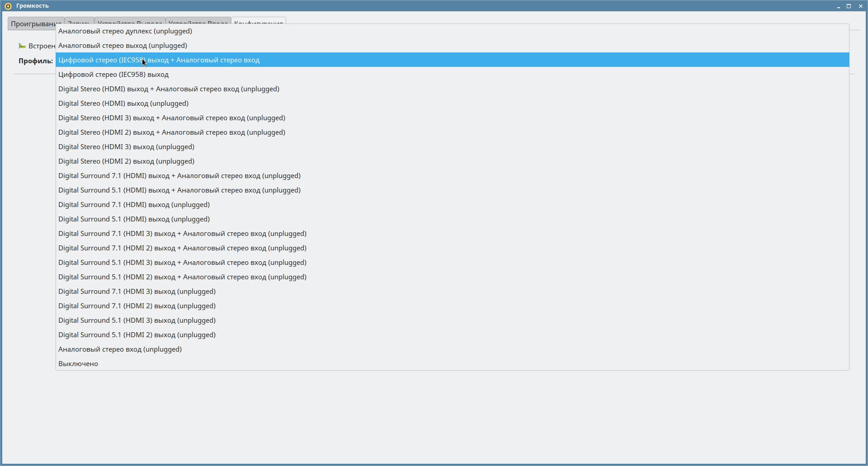Click the sound card icon beside Встроен
This screenshot has height=466, width=868.
(22, 46)
